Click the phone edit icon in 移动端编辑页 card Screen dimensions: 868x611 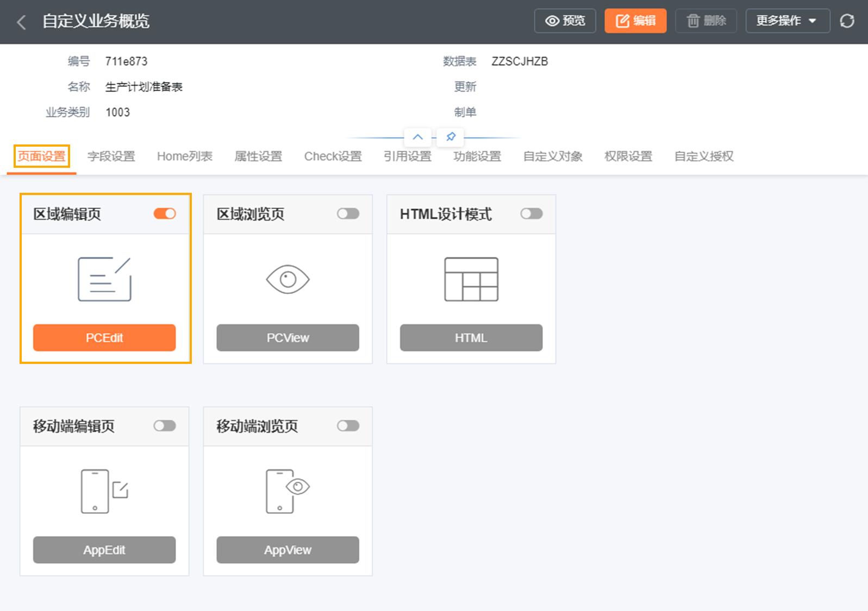click(104, 491)
